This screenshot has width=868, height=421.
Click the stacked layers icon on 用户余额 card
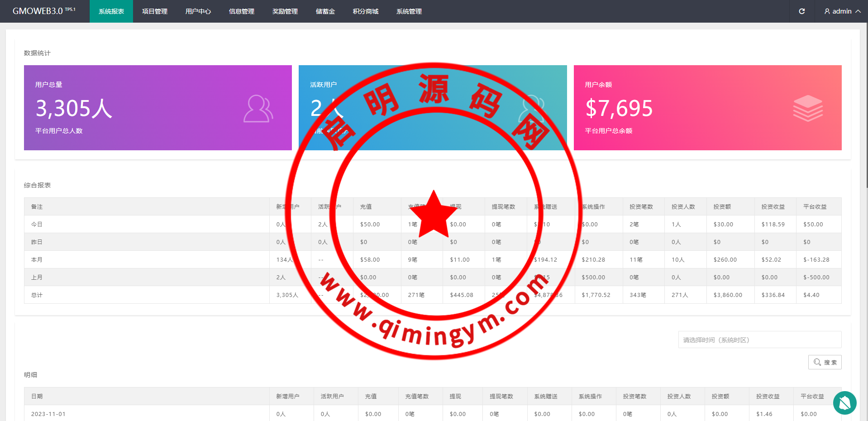[x=808, y=108]
